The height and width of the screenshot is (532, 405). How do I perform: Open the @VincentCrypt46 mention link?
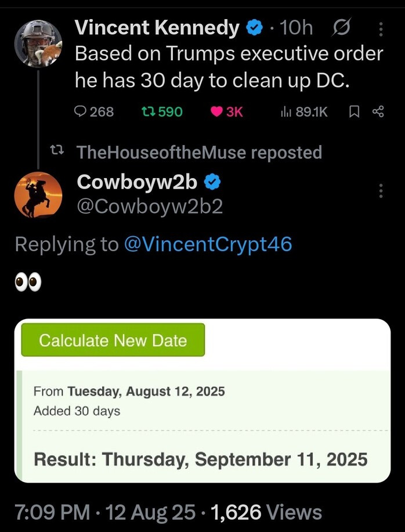[x=208, y=244]
